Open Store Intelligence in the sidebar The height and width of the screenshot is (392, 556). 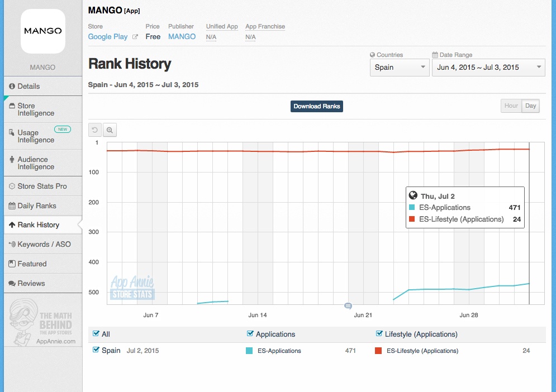coord(43,109)
